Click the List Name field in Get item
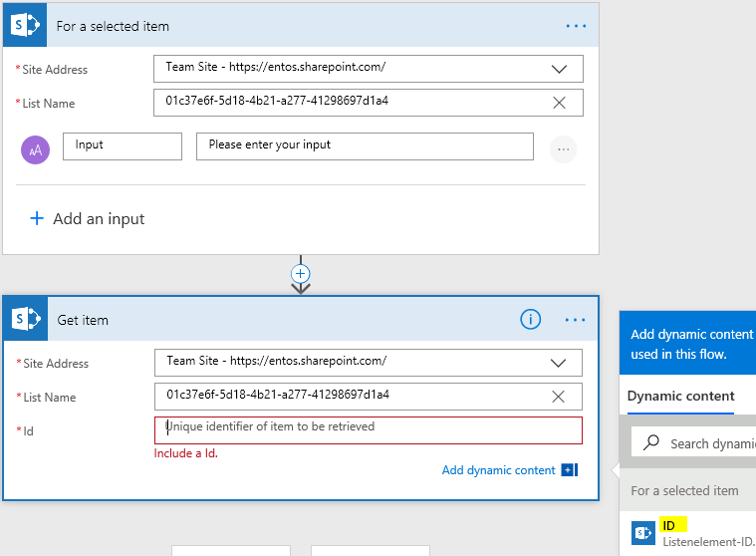The image size is (756, 556). pos(369,397)
